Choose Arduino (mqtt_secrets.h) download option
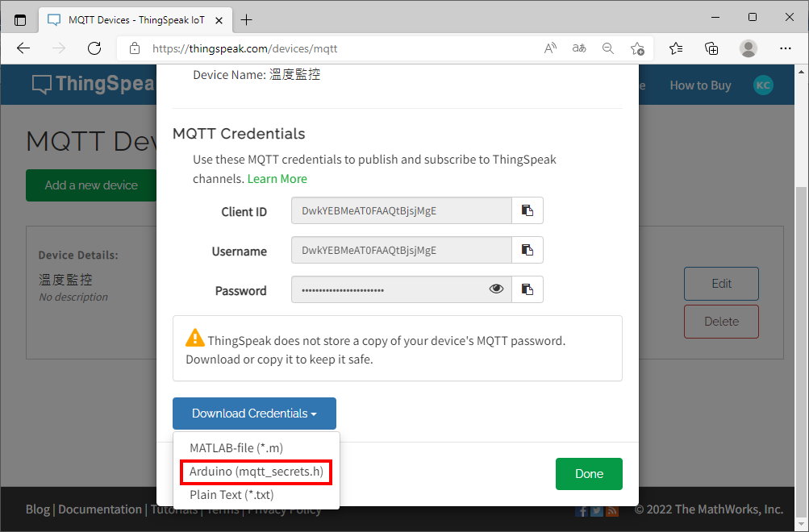 (256, 472)
